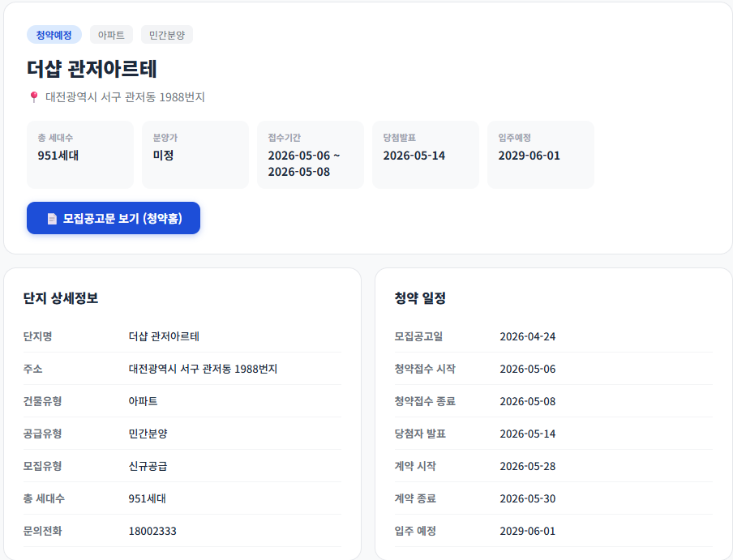This screenshot has height=560, width=733.
Task: Click the 아파트 badge
Action: point(109,34)
